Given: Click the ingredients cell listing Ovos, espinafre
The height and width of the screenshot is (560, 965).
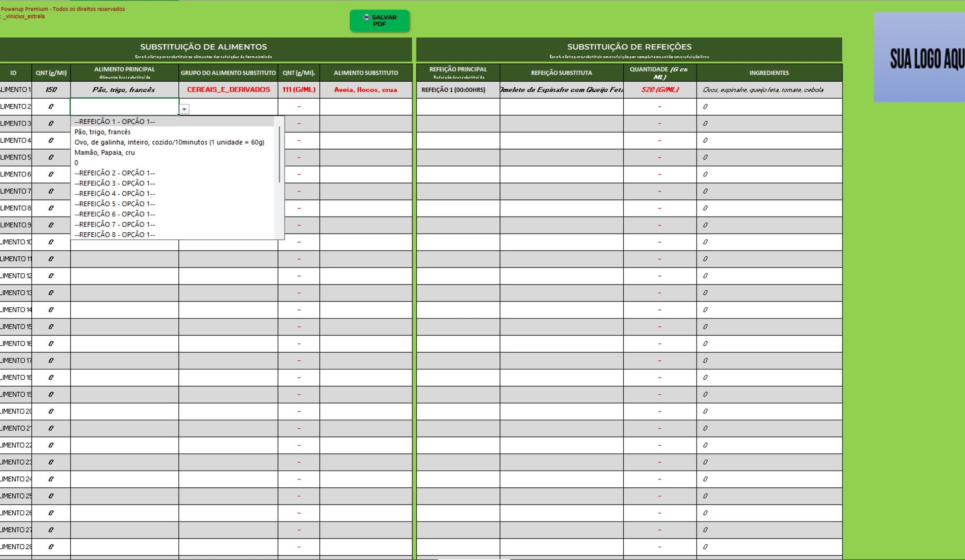Looking at the screenshot, I should pos(768,90).
